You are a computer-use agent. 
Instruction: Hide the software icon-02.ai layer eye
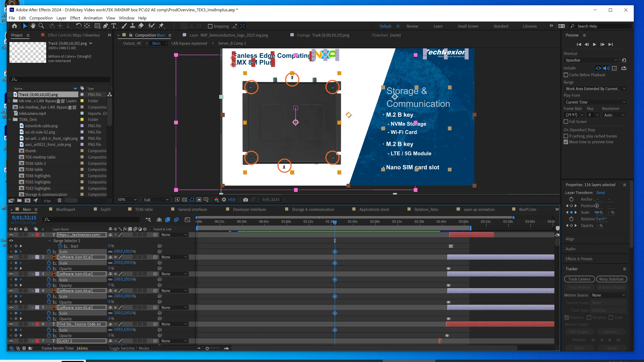pos(11,257)
